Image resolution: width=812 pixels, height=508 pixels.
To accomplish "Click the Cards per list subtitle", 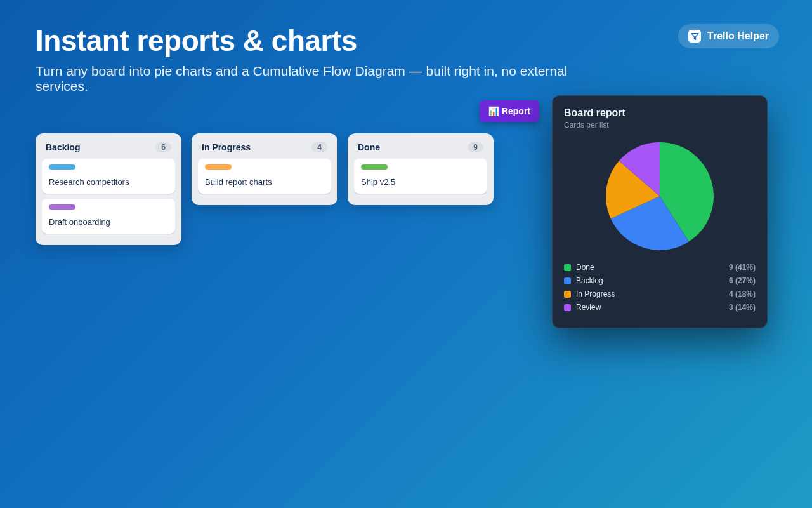I will (586, 125).
